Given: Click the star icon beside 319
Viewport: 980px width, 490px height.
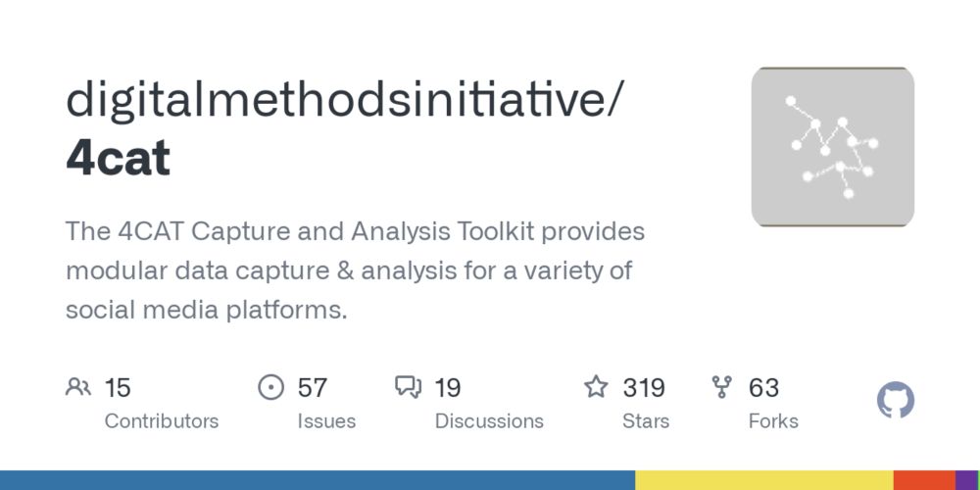Looking at the screenshot, I should pos(596,387).
